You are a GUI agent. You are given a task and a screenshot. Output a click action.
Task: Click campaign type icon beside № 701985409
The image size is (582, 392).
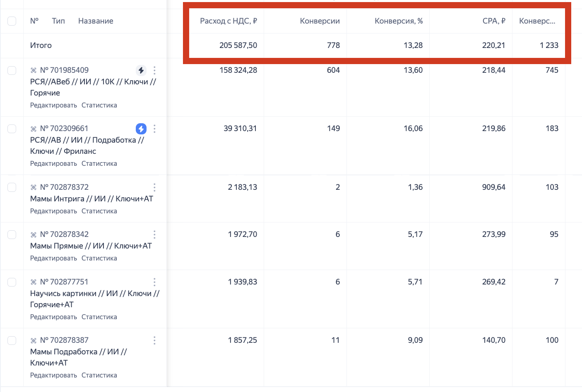34,70
